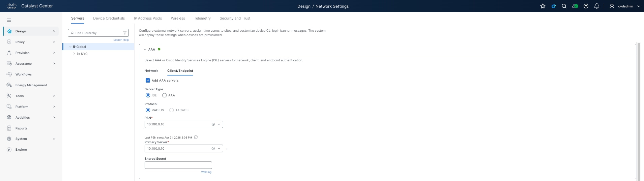Open the Client/Endpoint sub-tab

pos(180,71)
